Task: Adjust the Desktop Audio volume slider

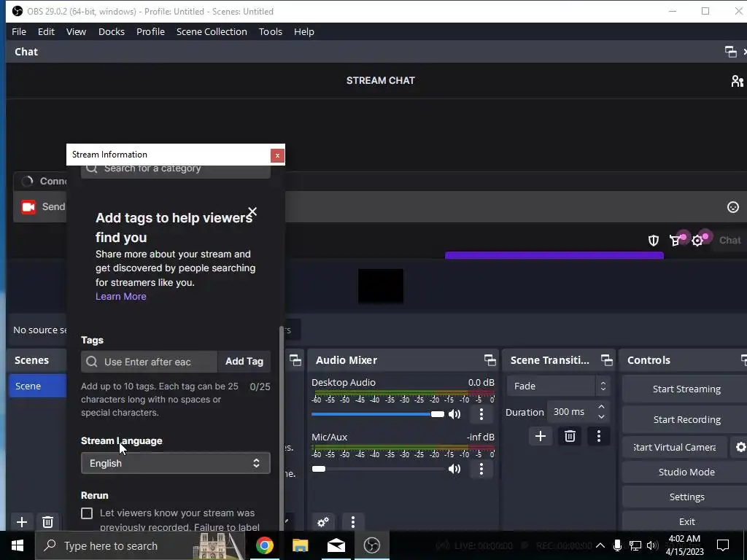Action: [x=378, y=414]
